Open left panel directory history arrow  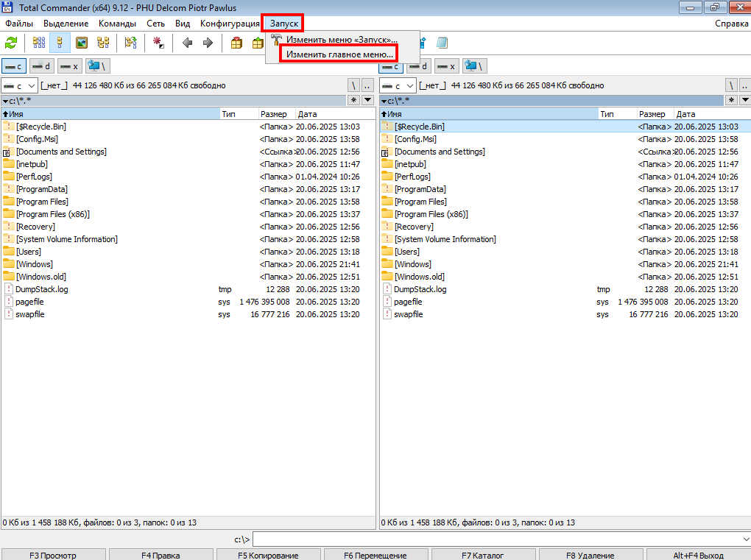click(x=368, y=100)
